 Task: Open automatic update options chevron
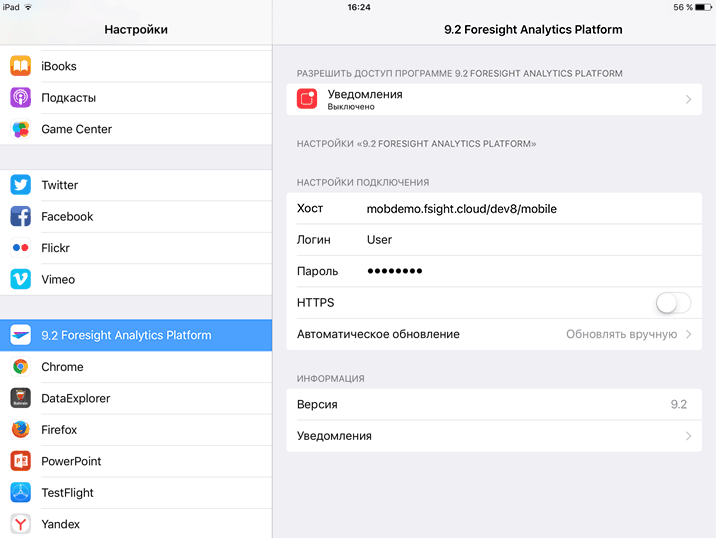coord(689,334)
